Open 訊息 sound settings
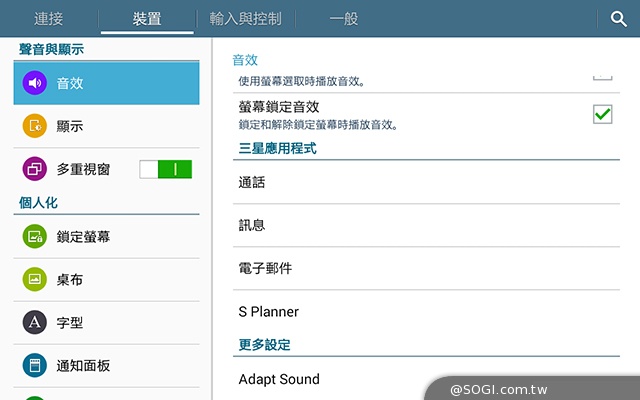The height and width of the screenshot is (400, 640). point(427,225)
